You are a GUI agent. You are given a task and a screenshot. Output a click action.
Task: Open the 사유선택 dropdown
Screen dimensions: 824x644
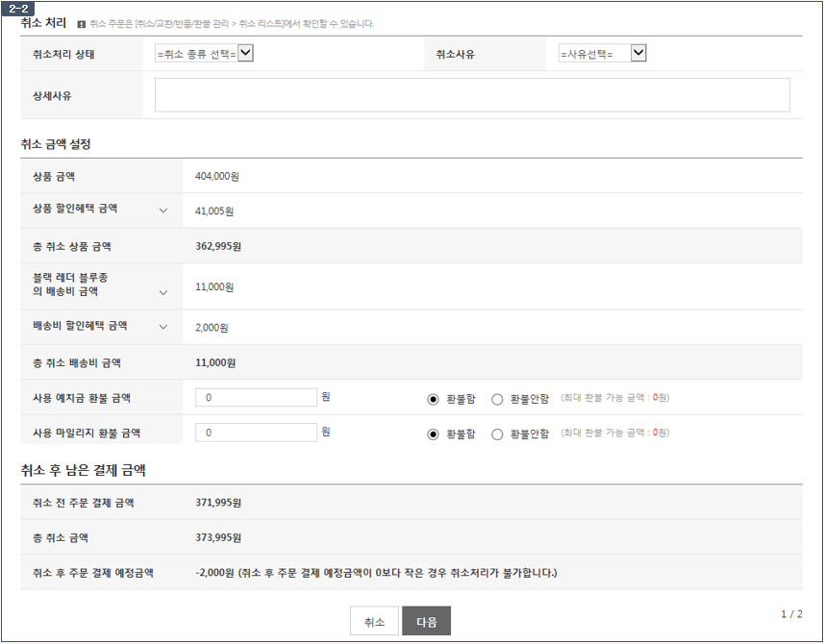(x=602, y=54)
